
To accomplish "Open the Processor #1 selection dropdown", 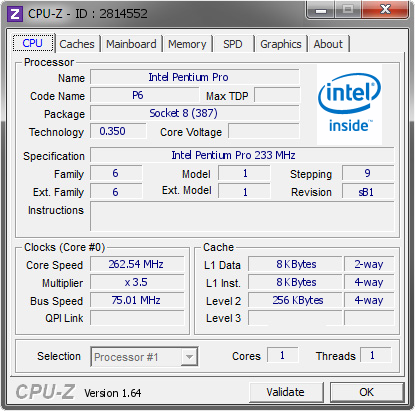I will coord(144,357).
